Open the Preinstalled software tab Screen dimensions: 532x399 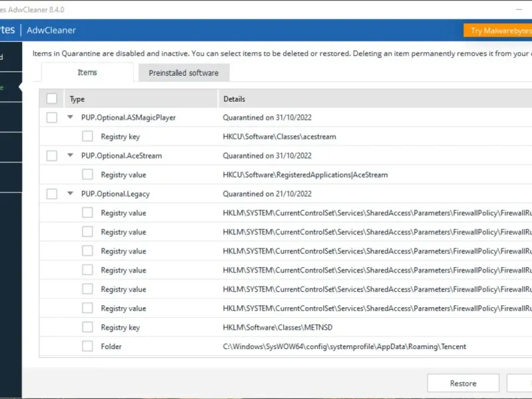[184, 73]
